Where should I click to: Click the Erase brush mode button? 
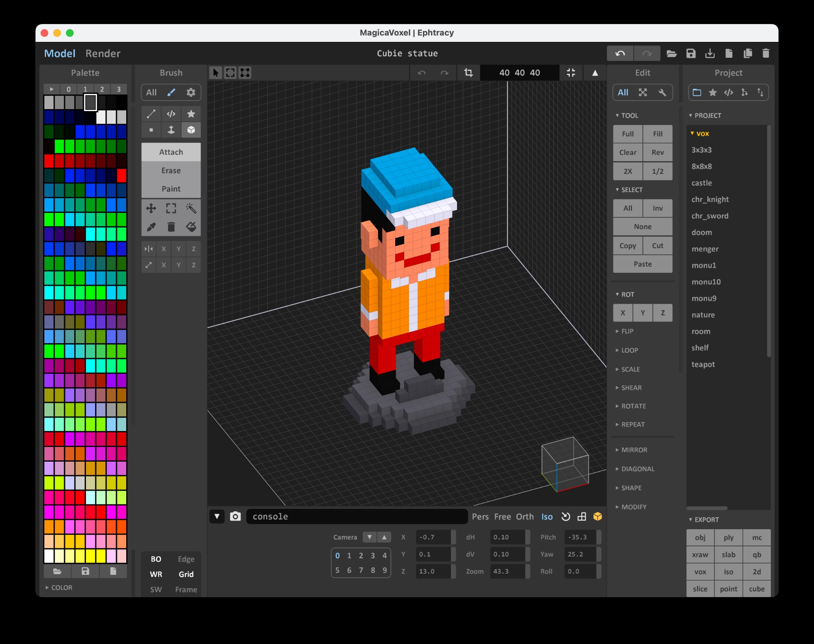coord(171,171)
